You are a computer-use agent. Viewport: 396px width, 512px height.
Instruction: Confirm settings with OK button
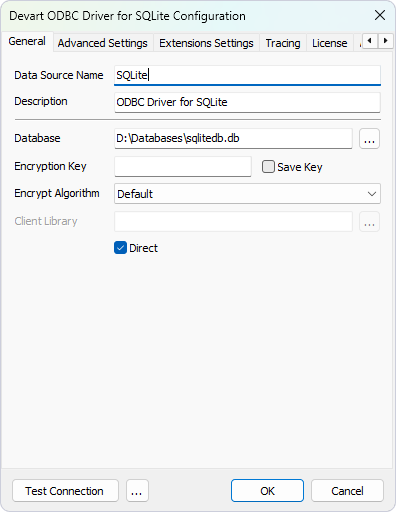[x=267, y=491]
